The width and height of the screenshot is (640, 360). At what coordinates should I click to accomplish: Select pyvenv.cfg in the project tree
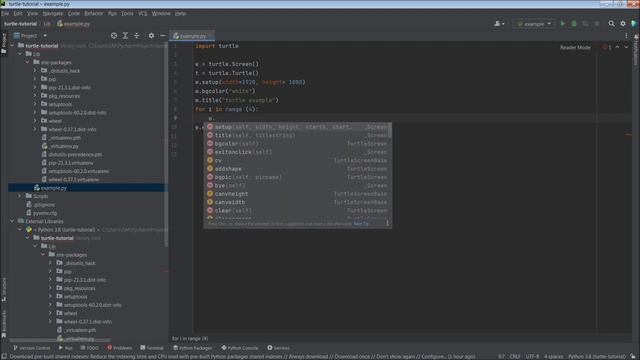pyautogui.click(x=45, y=213)
